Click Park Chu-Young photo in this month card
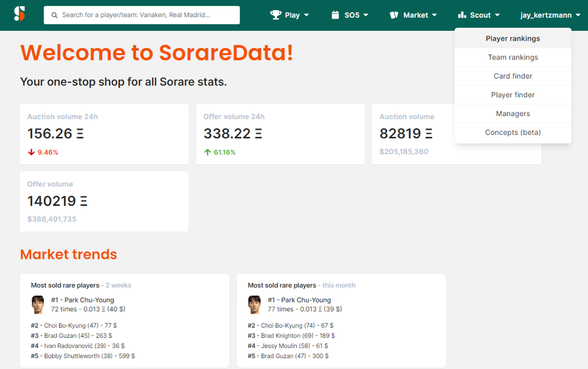 254,304
